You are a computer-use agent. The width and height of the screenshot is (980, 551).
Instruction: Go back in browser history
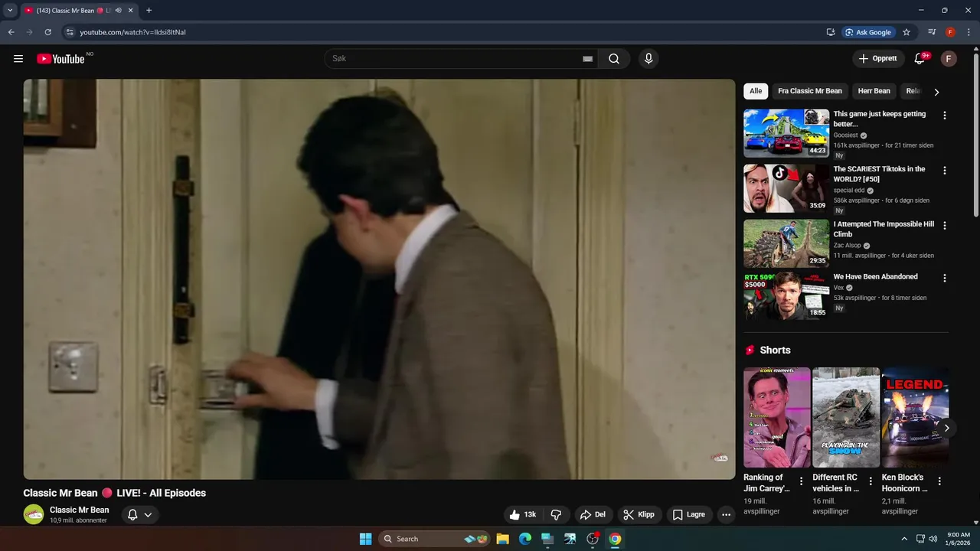pyautogui.click(x=11, y=32)
